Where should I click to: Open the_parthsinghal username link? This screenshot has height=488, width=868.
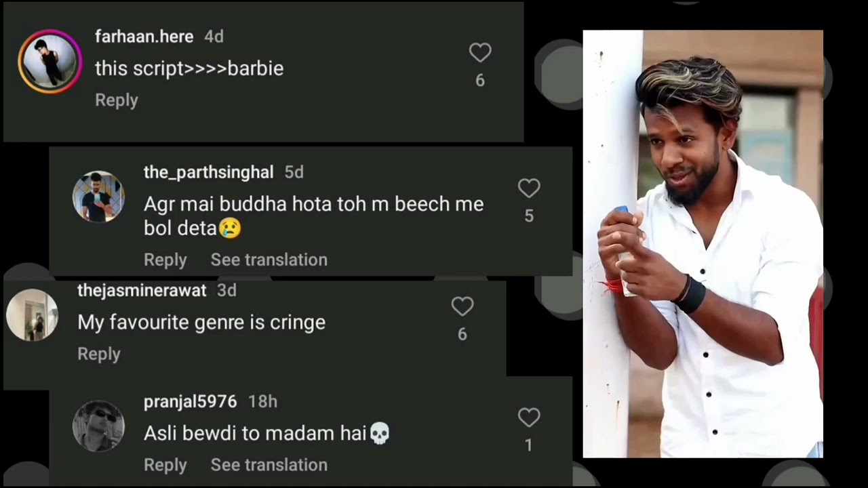208,173
